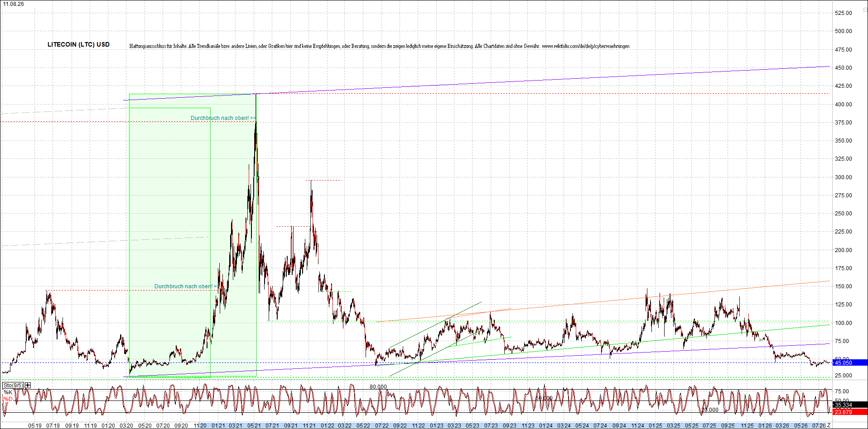This screenshot has height=429, width=868.
Task: Click the red 23.679 stochastic value tag
Action: tap(850, 412)
